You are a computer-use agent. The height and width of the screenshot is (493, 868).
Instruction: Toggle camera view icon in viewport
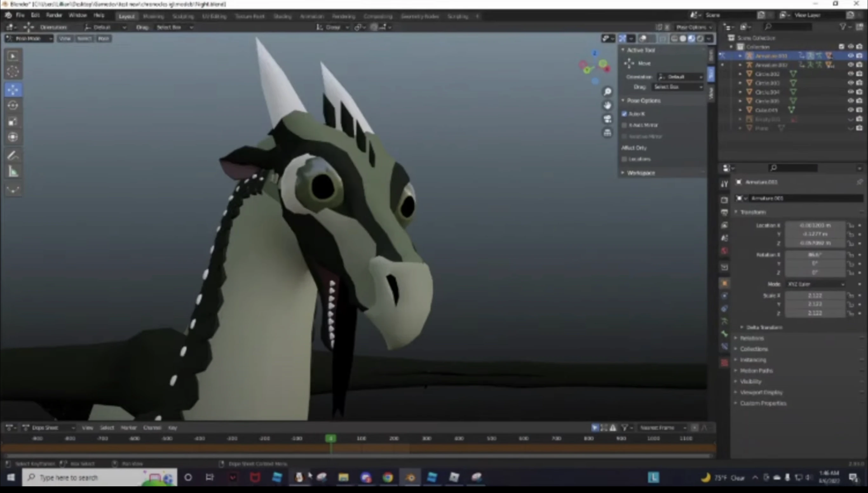[x=607, y=119]
